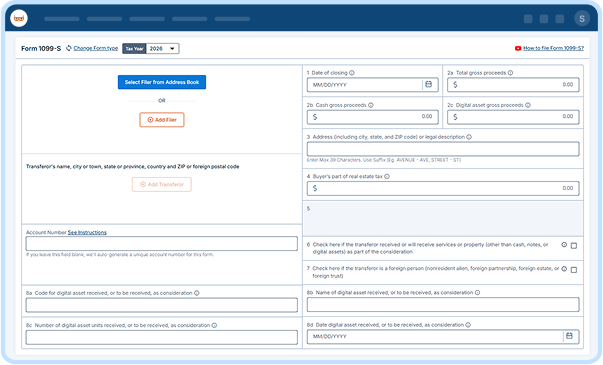This screenshot has width=603, height=365.
Task: Check box 7 transferor is foreign person
Action: click(x=574, y=270)
